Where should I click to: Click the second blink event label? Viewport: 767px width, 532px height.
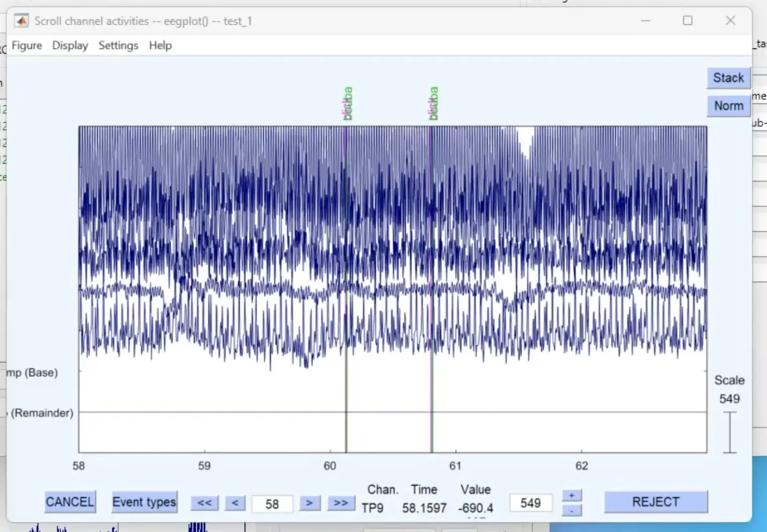click(x=433, y=103)
